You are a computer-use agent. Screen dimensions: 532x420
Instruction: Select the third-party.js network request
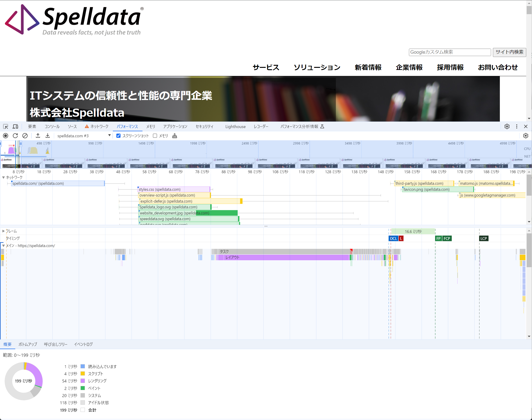coord(424,183)
